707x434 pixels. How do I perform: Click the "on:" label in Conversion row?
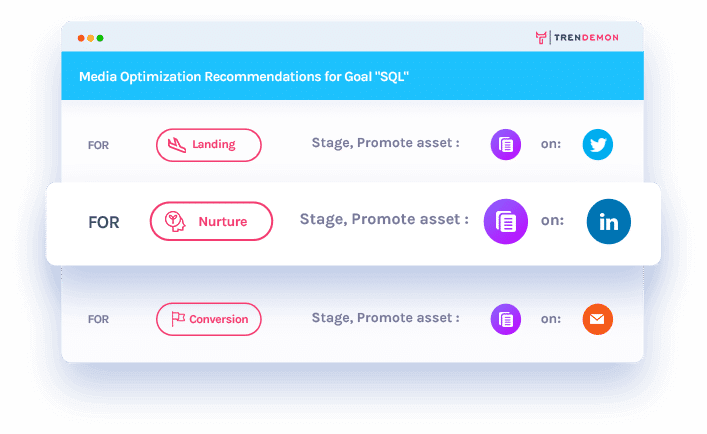(x=551, y=319)
